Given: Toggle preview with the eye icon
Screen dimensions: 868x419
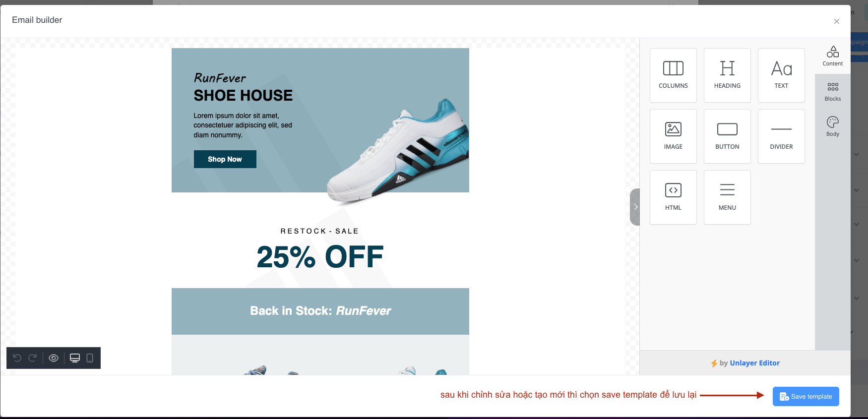Looking at the screenshot, I should pos(54,358).
